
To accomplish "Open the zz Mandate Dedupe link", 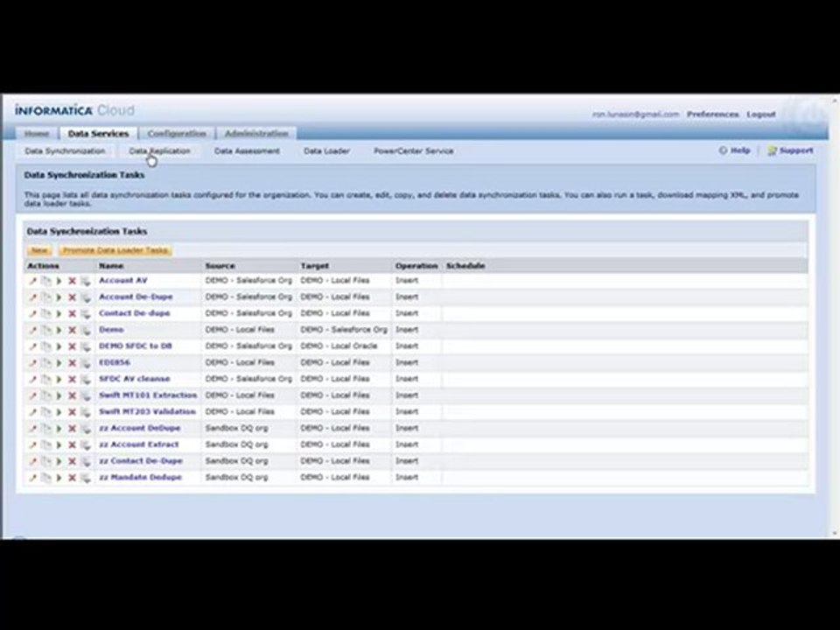I will [x=140, y=478].
